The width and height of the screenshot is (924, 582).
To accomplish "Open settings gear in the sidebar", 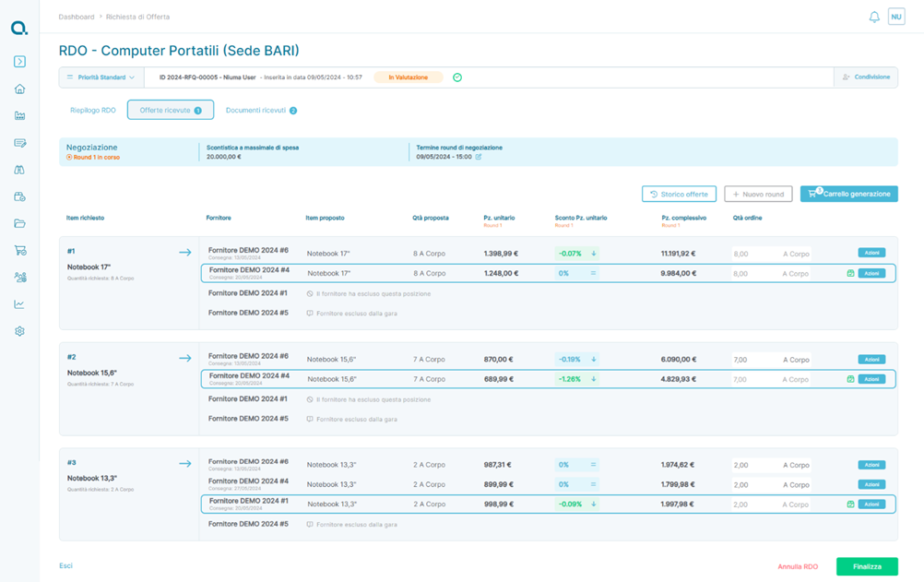I will tap(19, 331).
